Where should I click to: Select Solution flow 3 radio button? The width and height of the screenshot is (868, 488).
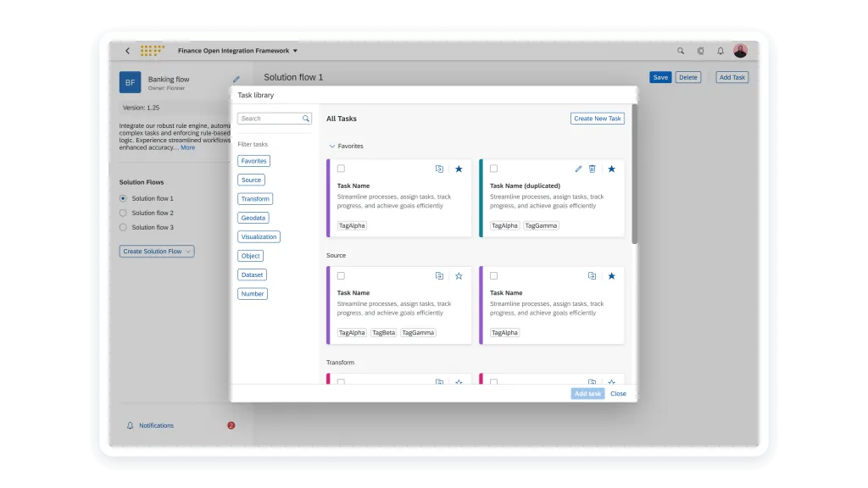coord(123,227)
